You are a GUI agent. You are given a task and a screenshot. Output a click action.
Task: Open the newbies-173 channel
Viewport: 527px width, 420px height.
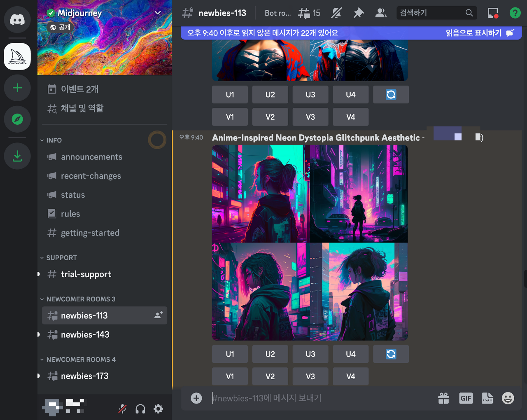[105, 376]
